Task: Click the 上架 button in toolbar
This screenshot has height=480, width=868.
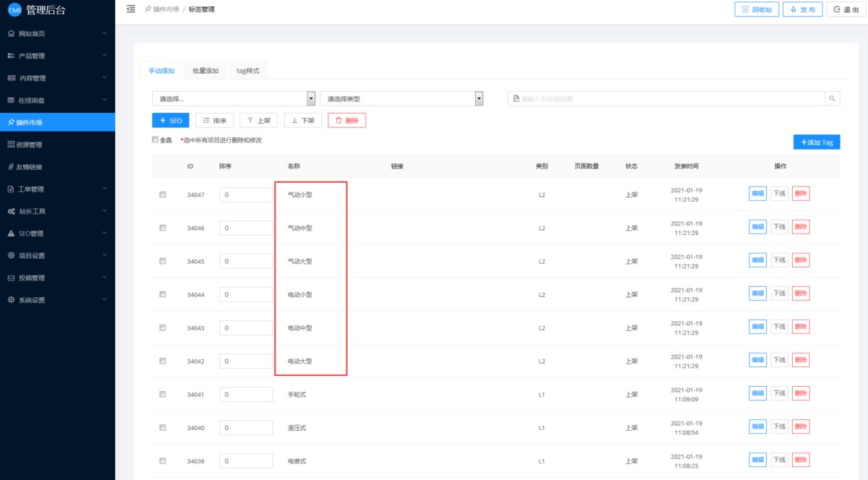Action: coord(258,121)
